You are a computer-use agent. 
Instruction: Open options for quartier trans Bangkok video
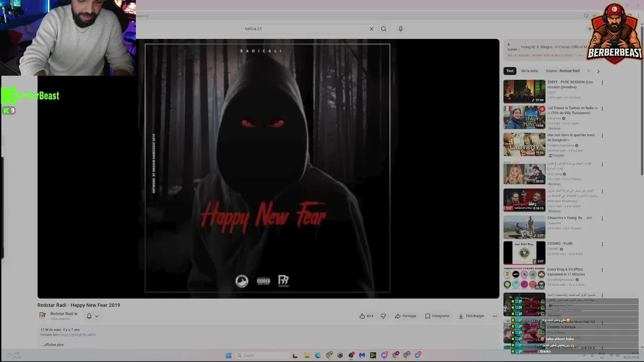[602, 136]
